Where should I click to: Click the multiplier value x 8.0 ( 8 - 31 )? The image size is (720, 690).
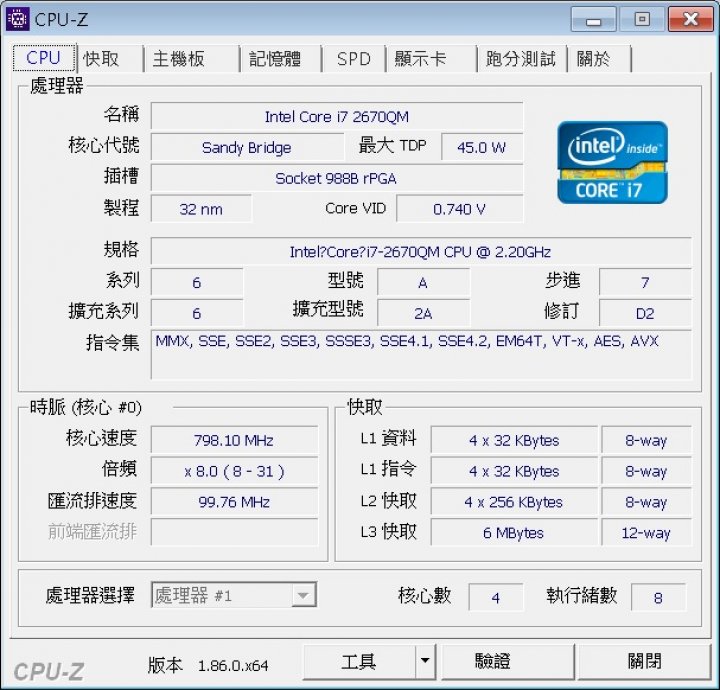(x=234, y=471)
